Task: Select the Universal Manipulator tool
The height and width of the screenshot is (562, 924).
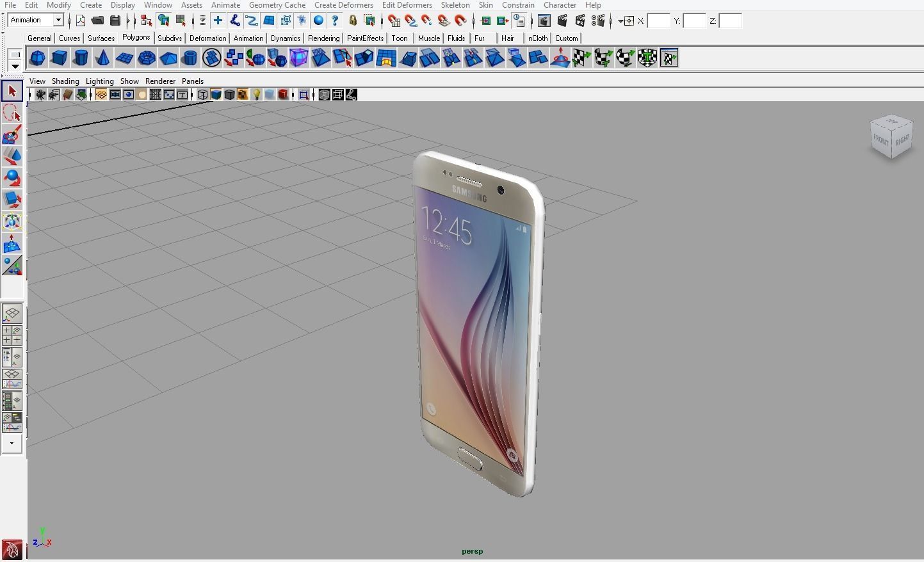Action: [x=12, y=221]
